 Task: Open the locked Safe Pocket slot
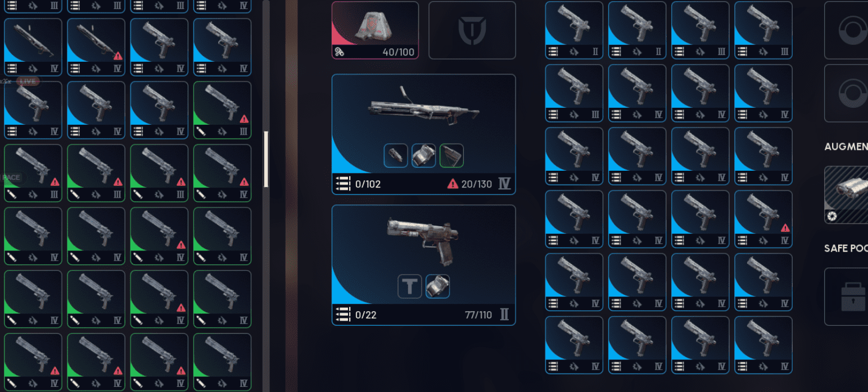[846, 297]
